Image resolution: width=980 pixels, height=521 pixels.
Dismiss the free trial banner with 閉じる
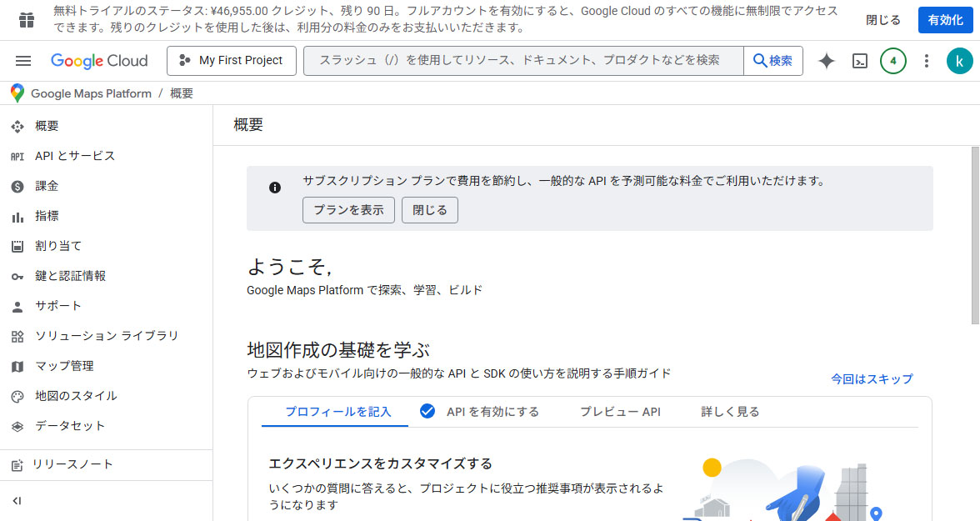(x=883, y=20)
